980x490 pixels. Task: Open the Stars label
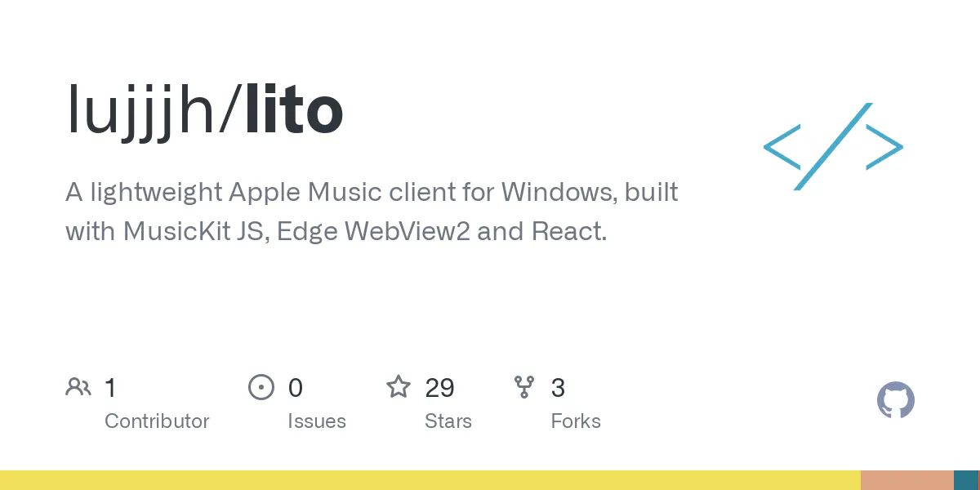point(448,421)
